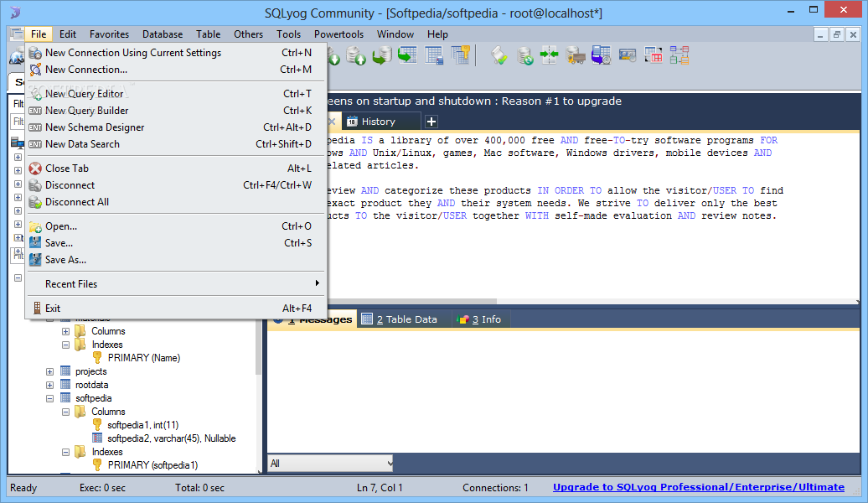Image resolution: width=868 pixels, height=503 pixels.
Task: Choose Save As... menu entry
Action: pyautogui.click(x=176, y=259)
